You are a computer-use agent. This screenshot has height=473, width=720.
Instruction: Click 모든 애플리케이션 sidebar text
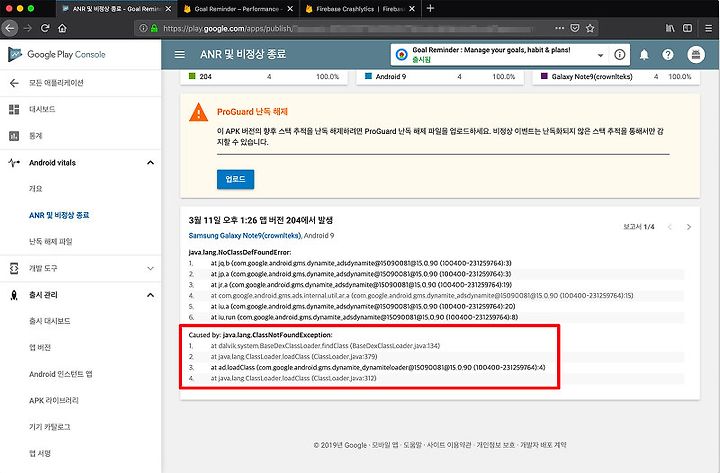56,83
